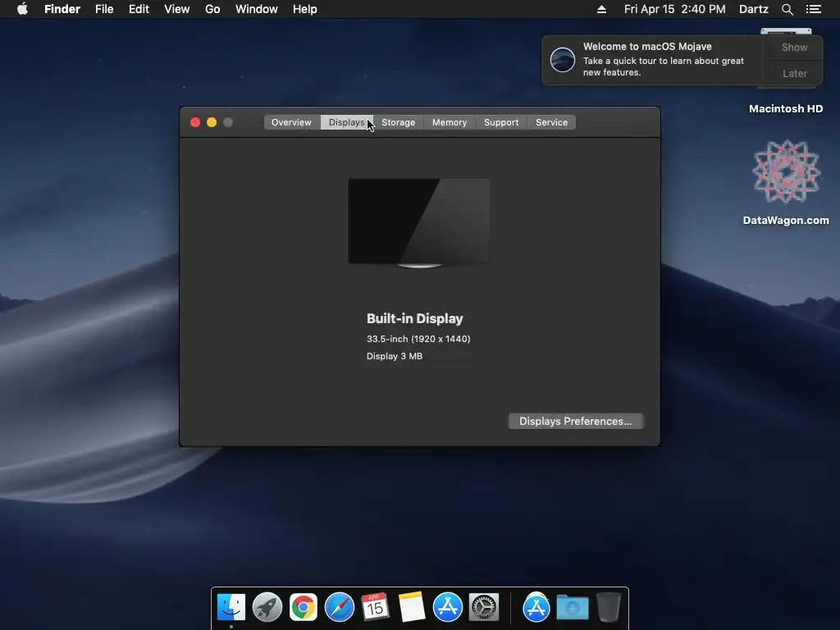
Task: Open Safari compass icon in dock
Action: tap(340, 607)
